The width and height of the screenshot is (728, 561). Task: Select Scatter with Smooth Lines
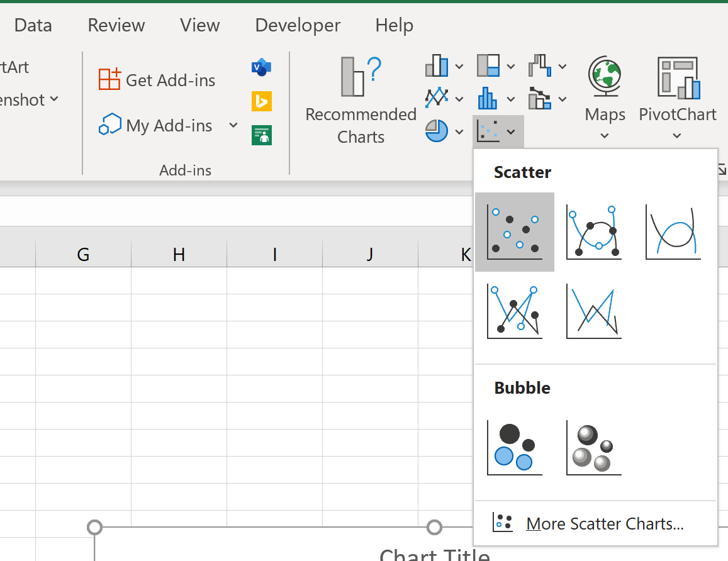pos(672,231)
